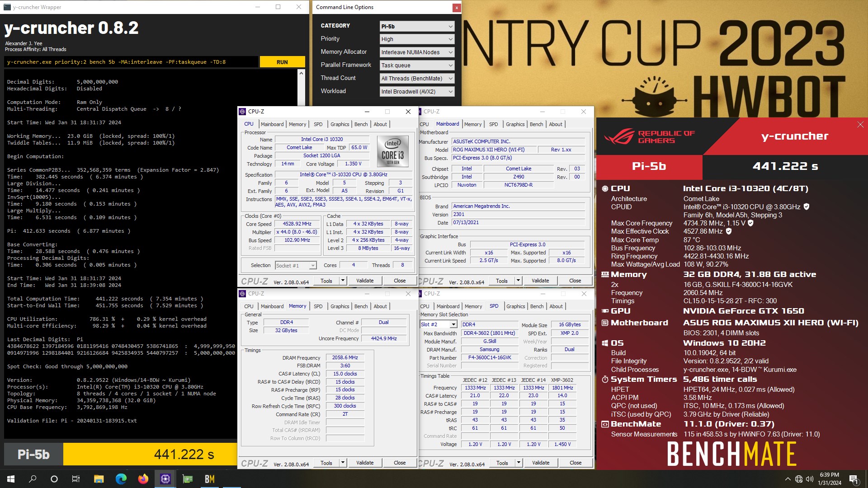Click Close button in SPD window
868x488 pixels.
(576, 463)
